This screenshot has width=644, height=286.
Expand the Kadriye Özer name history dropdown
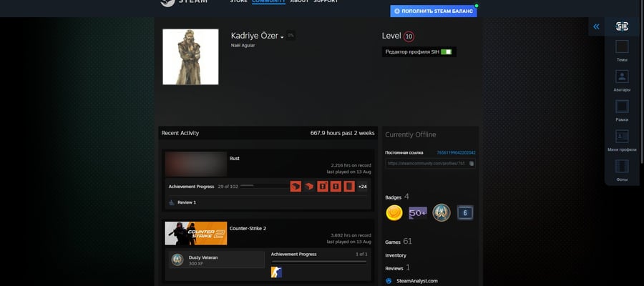coord(282,37)
